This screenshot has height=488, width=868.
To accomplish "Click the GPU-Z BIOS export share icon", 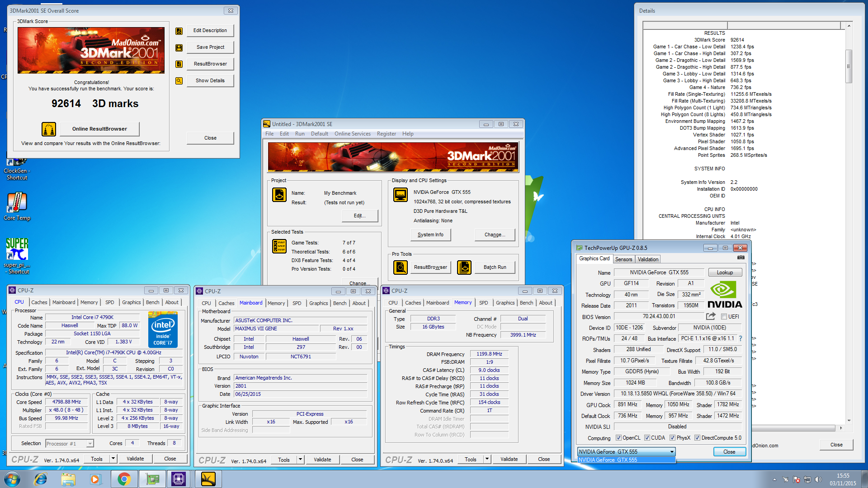I will [x=711, y=316].
